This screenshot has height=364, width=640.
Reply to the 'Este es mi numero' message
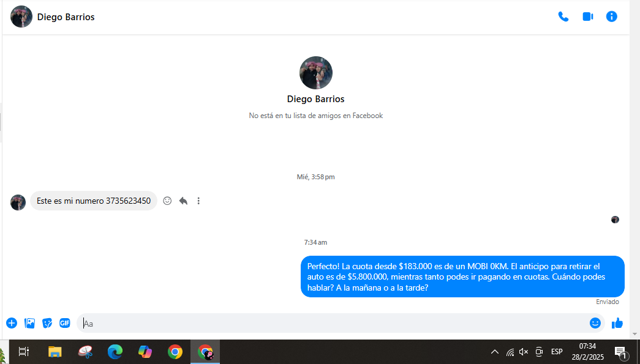pos(183,201)
